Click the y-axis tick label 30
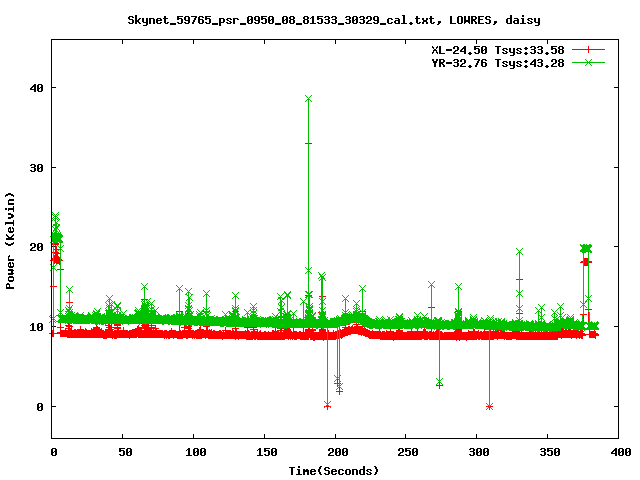The image size is (640, 480). coord(37,168)
